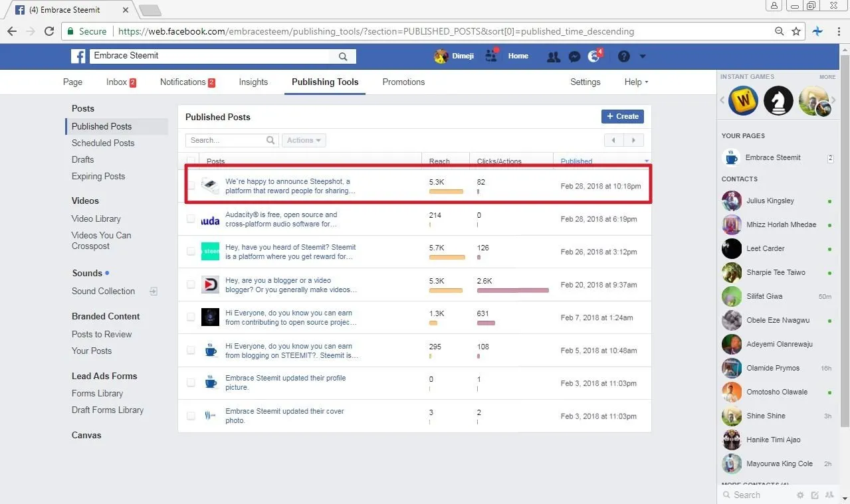Open the Inbox tab
The height and width of the screenshot is (504, 850).
[x=121, y=82]
